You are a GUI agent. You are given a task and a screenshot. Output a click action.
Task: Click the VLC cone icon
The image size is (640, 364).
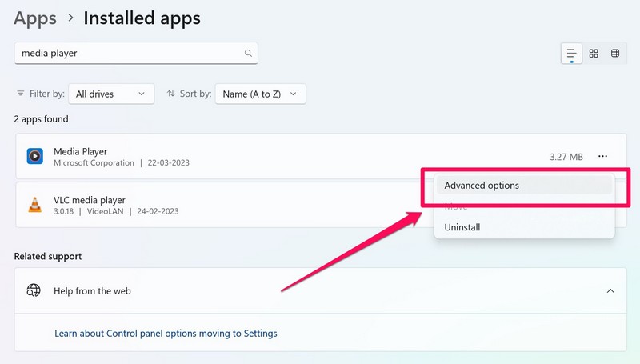(x=35, y=205)
